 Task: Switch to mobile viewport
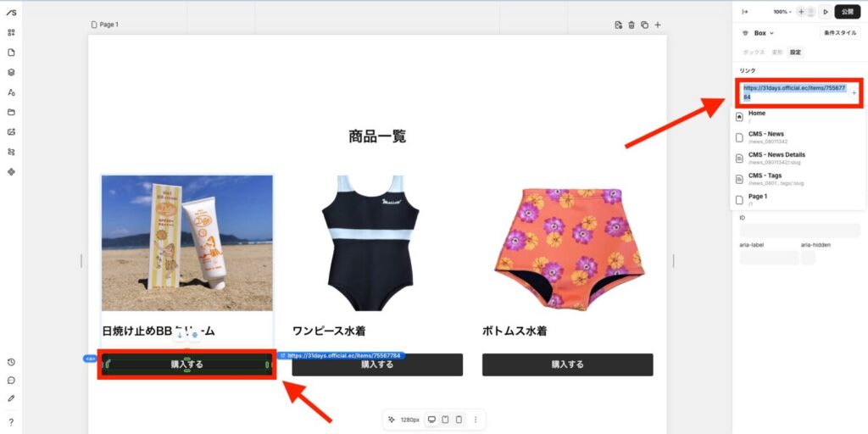(459, 420)
